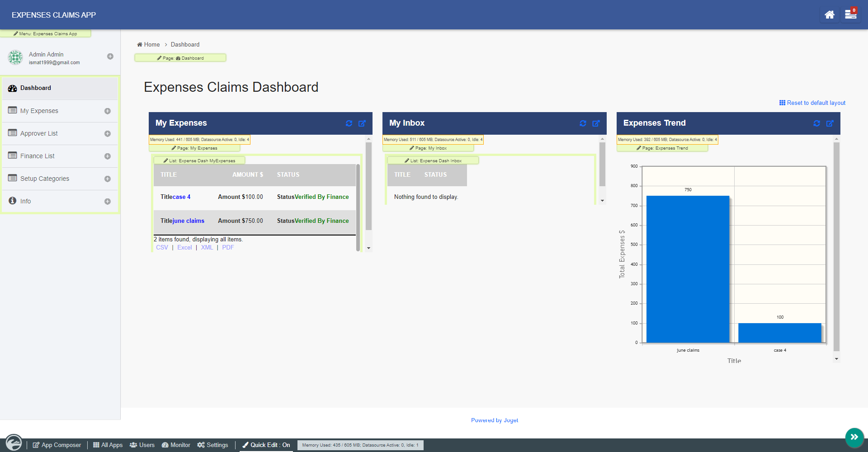Viewport: 868px width, 452px height.
Task: Refresh the Expenses Trend portlet
Action: [x=817, y=123]
